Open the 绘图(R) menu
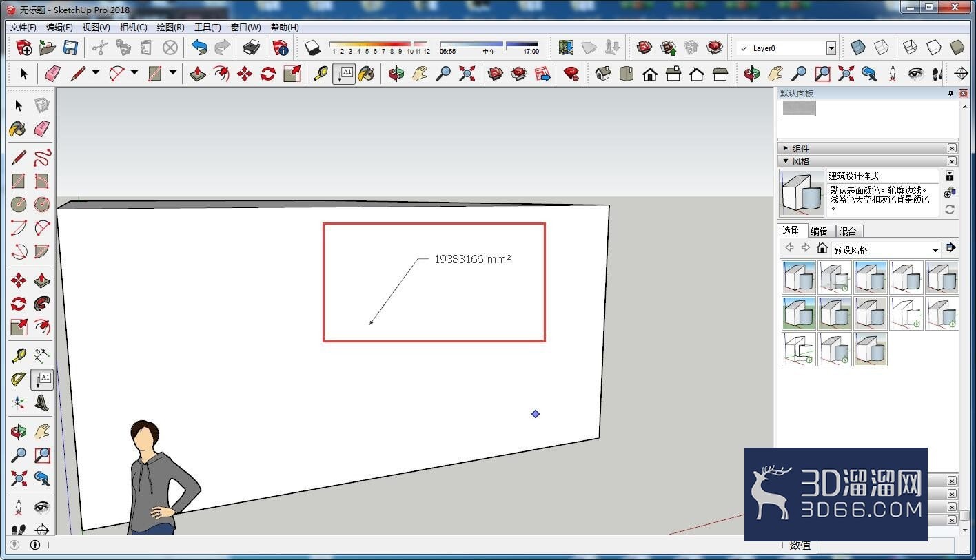This screenshot has height=560, width=976. (x=170, y=28)
